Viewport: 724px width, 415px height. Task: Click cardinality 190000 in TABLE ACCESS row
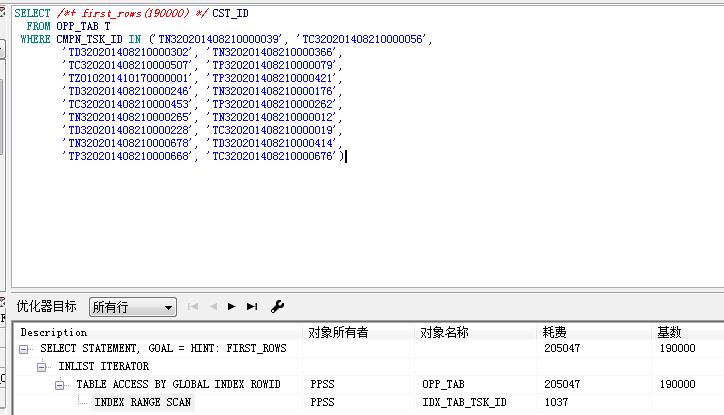[677, 384]
